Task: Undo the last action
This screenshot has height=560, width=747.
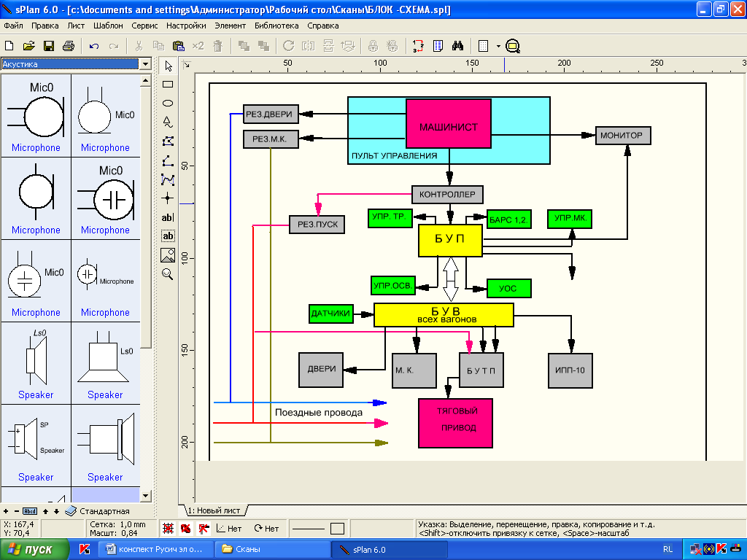Action: tap(94, 46)
